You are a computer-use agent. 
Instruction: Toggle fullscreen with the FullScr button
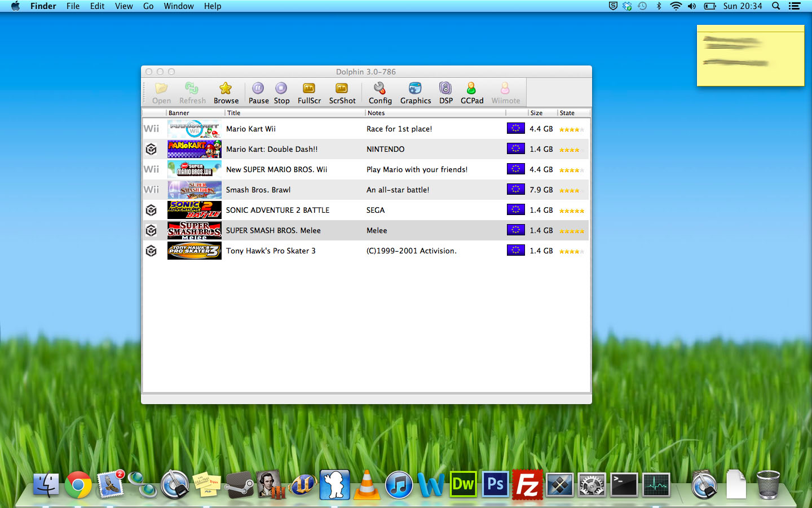[309, 93]
